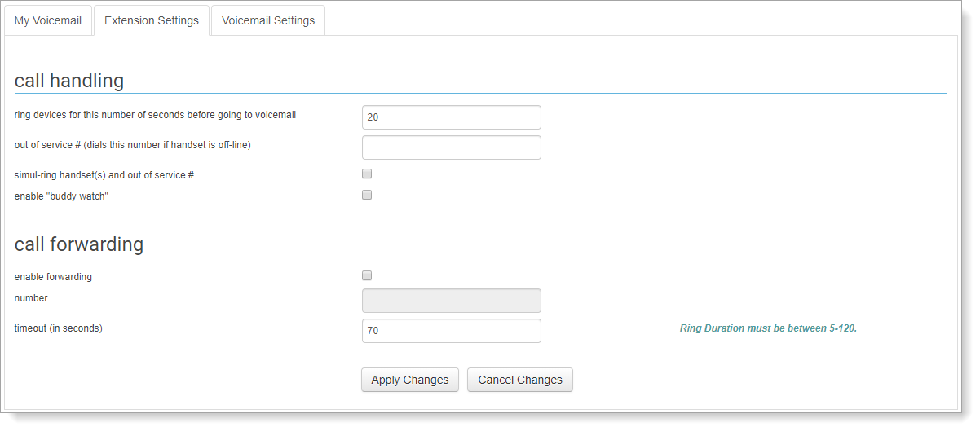Image resolution: width=980 pixels, height=431 pixels.
Task: Click the "enable forwarding" label text
Action: point(53,277)
